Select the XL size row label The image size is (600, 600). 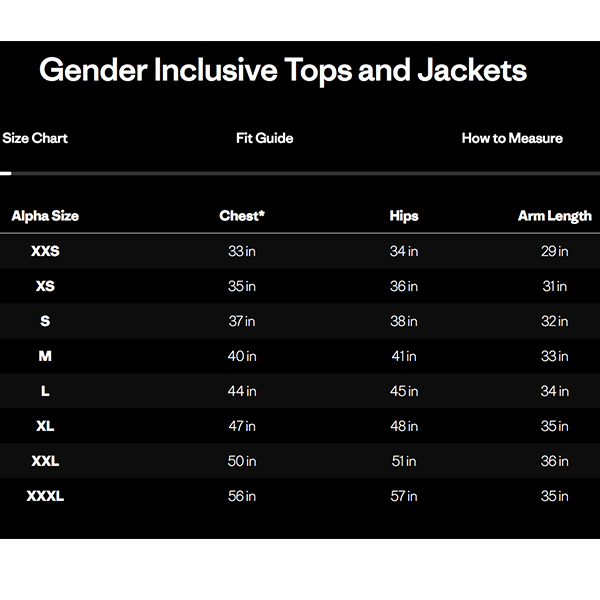coord(45,426)
